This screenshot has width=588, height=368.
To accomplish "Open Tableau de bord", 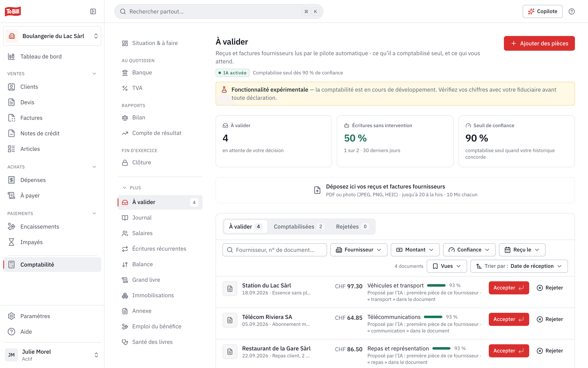I will [52, 56].
